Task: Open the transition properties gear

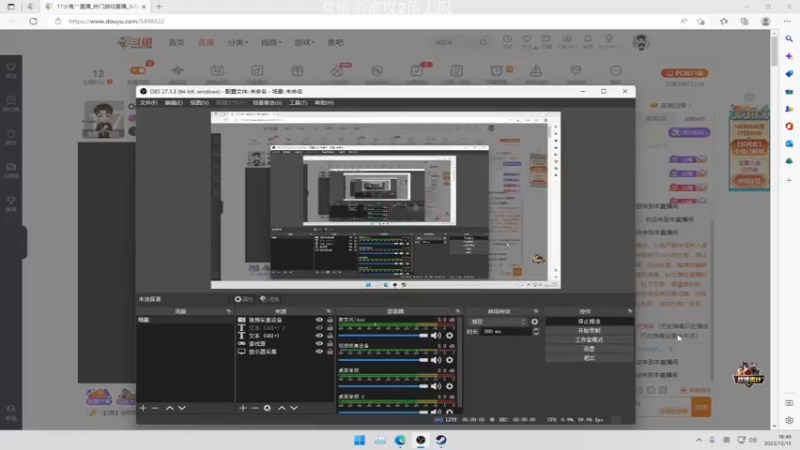Action: [x=534, y=322]
